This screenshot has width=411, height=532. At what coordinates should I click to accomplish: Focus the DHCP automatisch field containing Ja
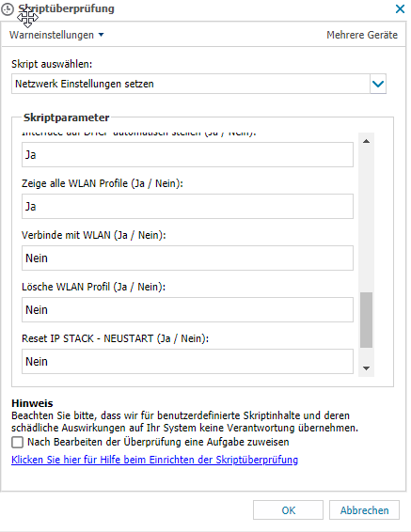187,155
